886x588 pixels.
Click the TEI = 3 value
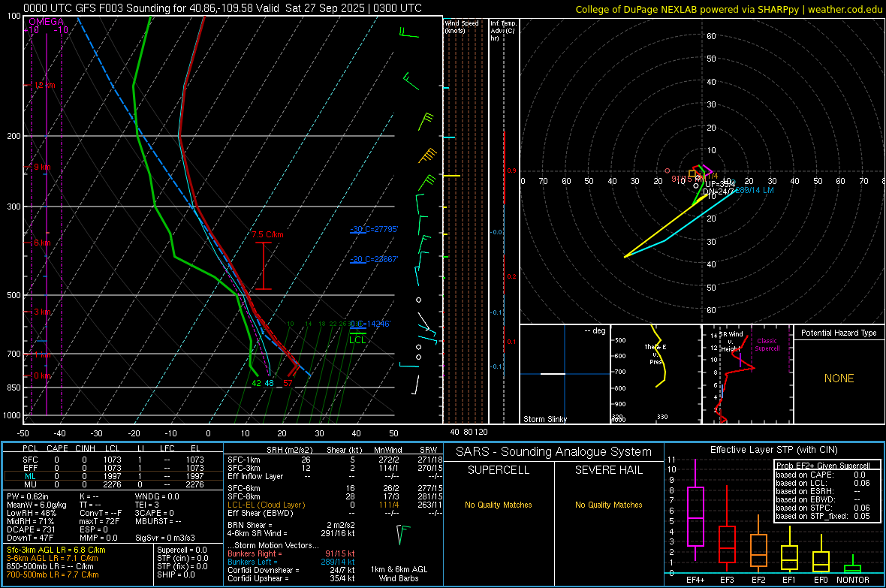147,505
